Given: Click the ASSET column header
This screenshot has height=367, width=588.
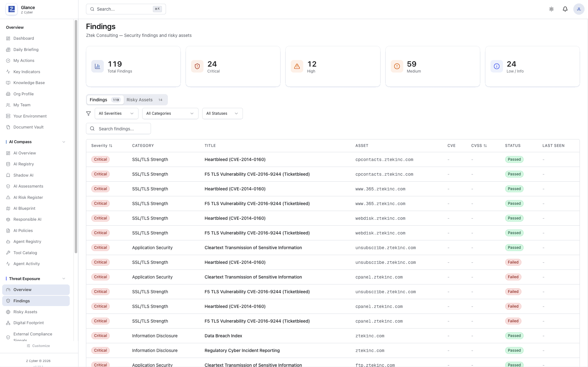Looking at the screenshot, I should click(x=362, y=146).
